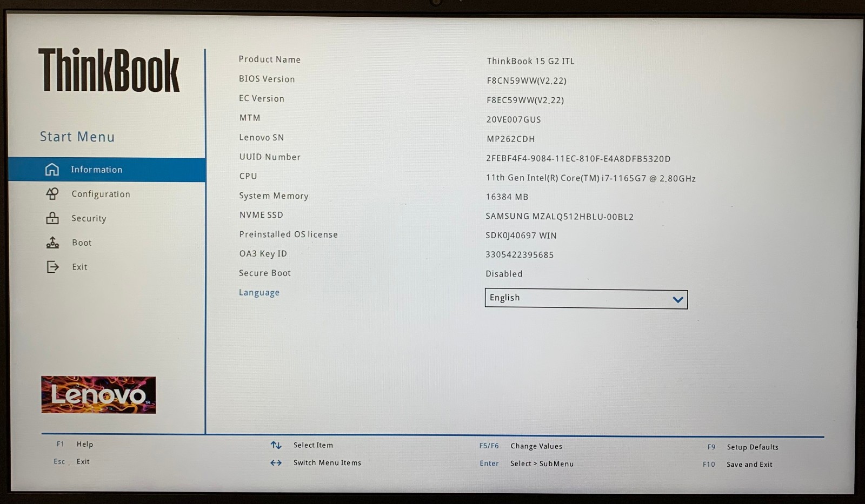Screen dimensions: 865x504
Task: Click the BIOS Version label
Action: 267,79
